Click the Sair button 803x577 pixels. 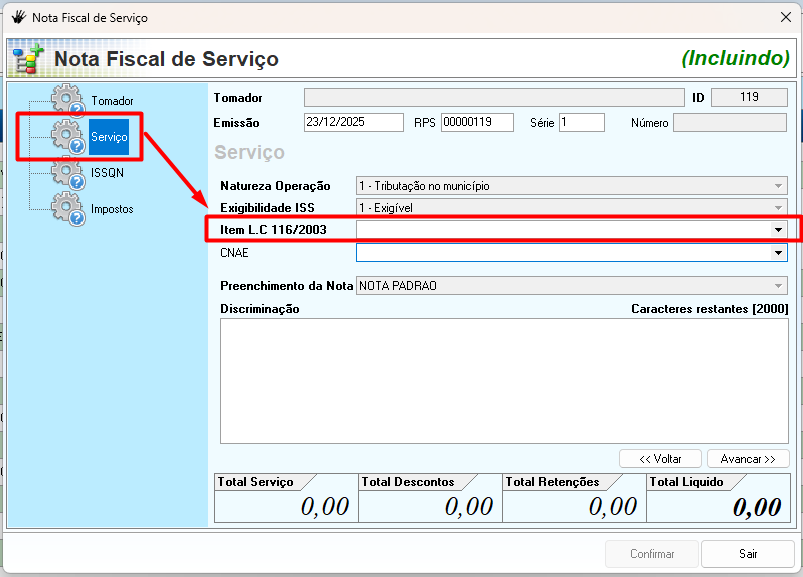(747, 554)
